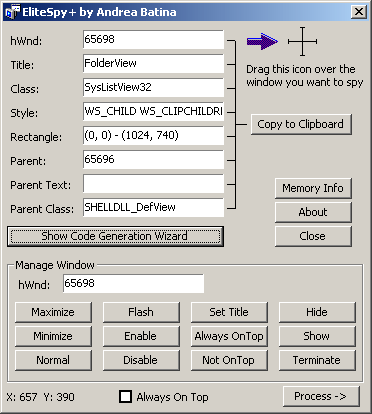Click the top hWnd field showing 65698

[x=153, y=40]
